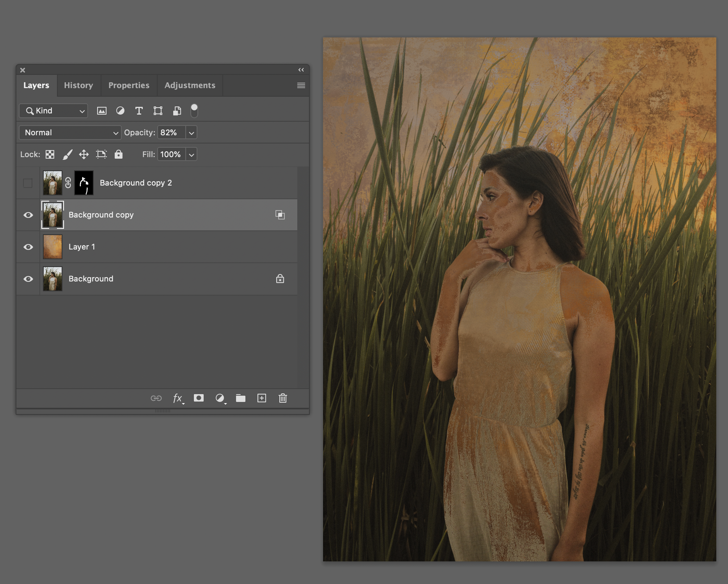The height and width of the screenshot is (584, 728).
Task: Click the lock transparent pixels icon
Action: (50, 154)
